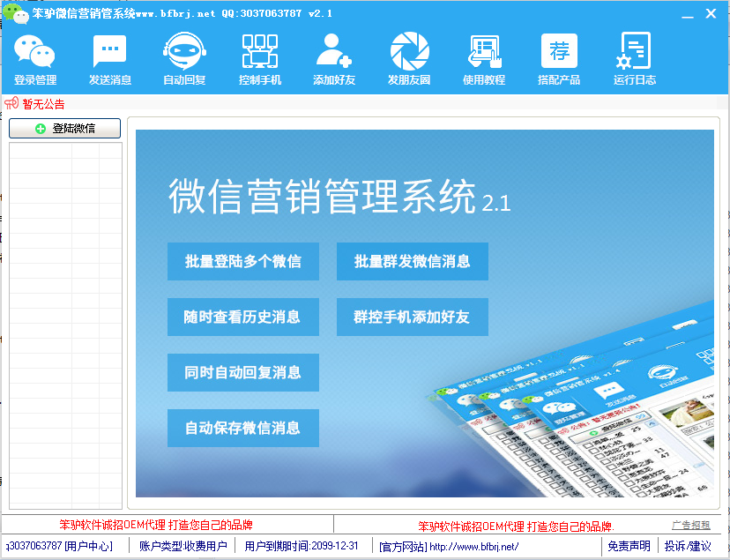Open 登录管理 login management icon
The height and width of the screenshot is (560, 730).
point(35,59)
